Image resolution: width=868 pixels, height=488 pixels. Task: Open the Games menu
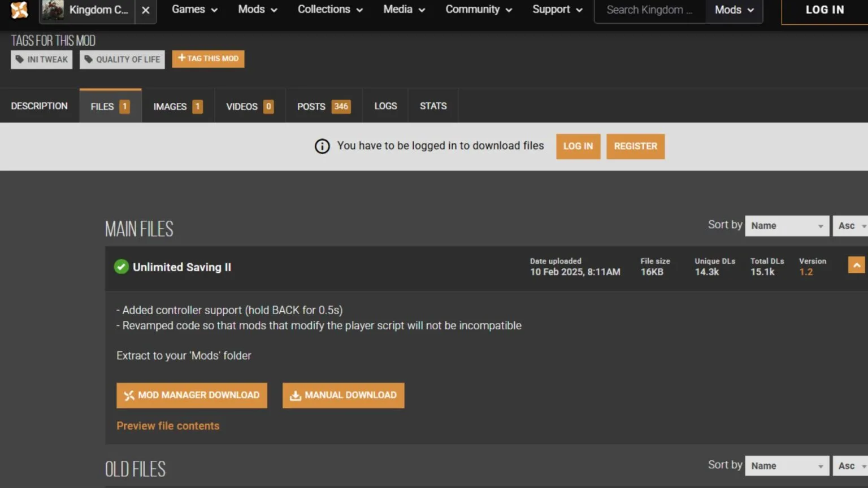pos(194,10)
